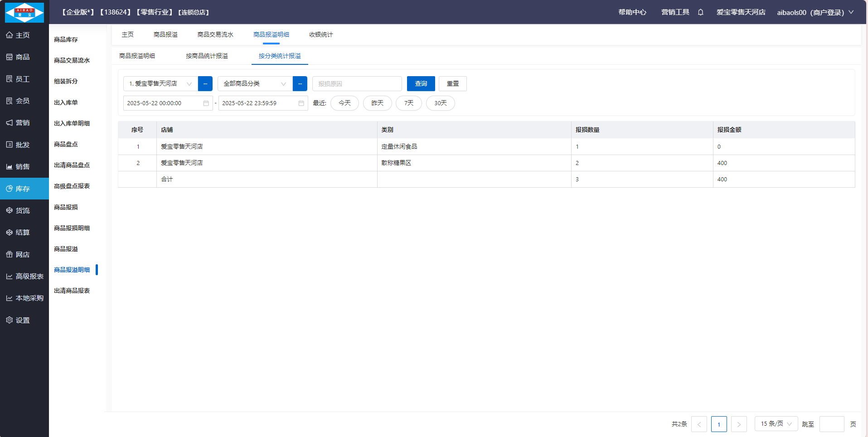868x437 pixels.
Task: Open the category picker ellipsis button
Action: tap(300, 84)
